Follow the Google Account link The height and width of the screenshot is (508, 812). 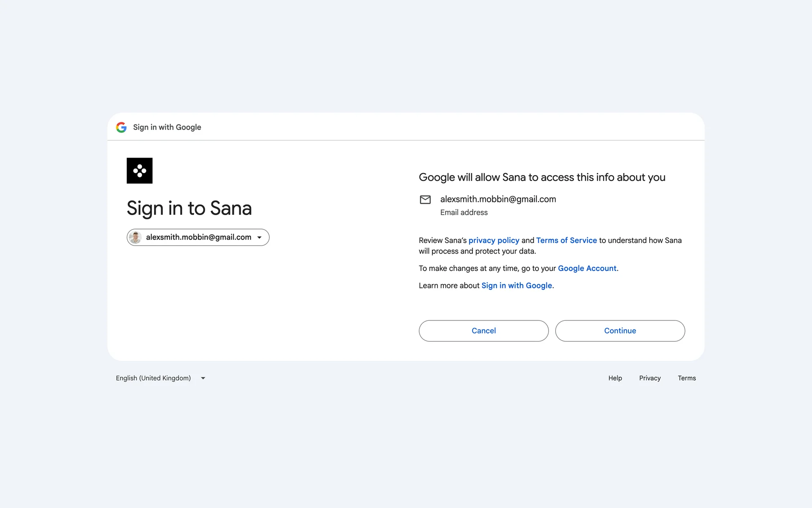coord(587,268)
